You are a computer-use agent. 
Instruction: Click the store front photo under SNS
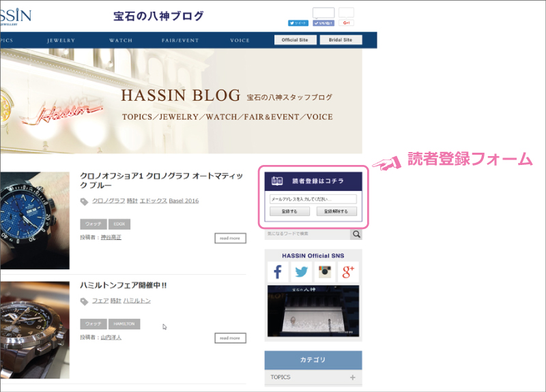pyautogui.click(x=313, y=311)
